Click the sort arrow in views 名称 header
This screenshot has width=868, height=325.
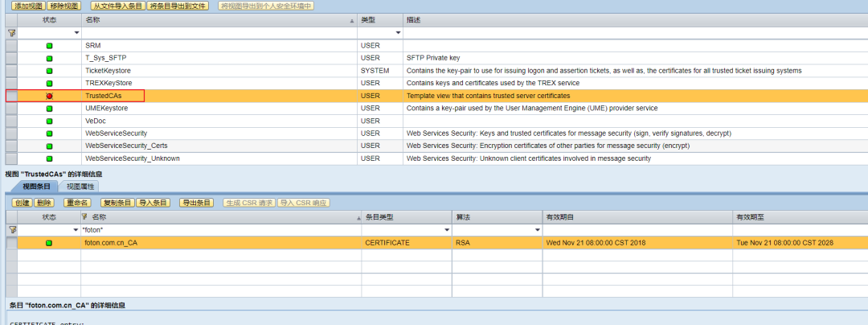(353, 20)
